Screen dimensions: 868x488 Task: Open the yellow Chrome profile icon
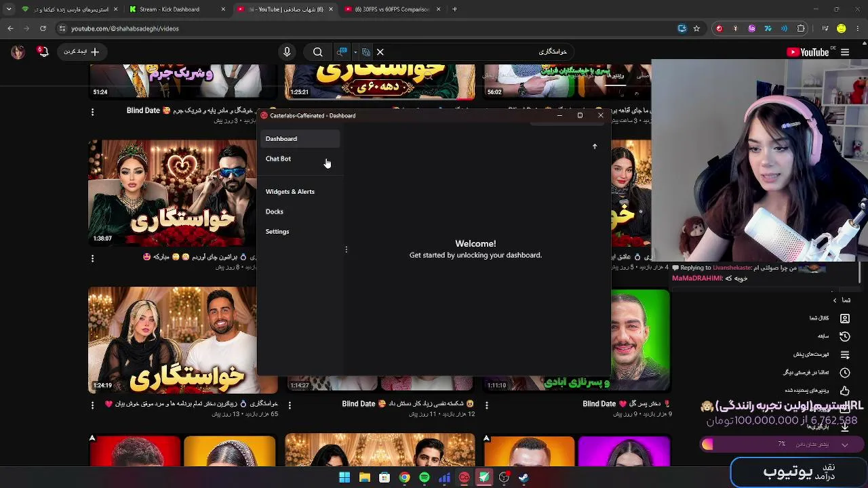pyautogui.click(x=842, y=28)
